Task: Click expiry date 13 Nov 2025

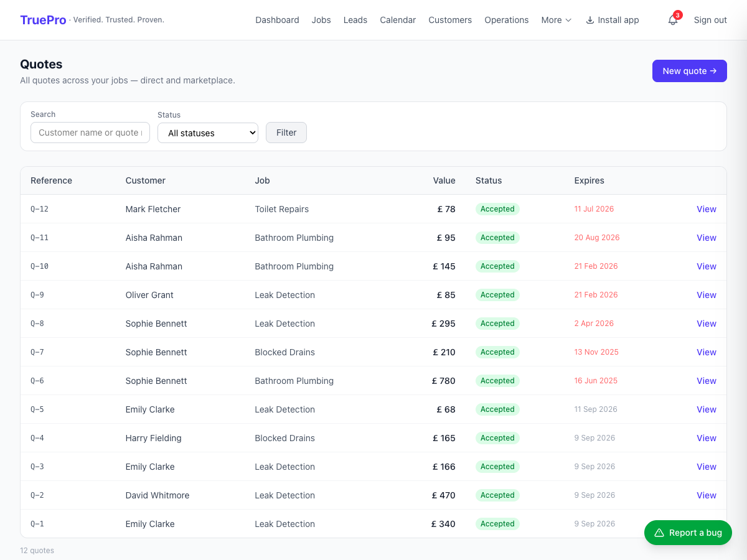Action: click(x=596, y=352)
